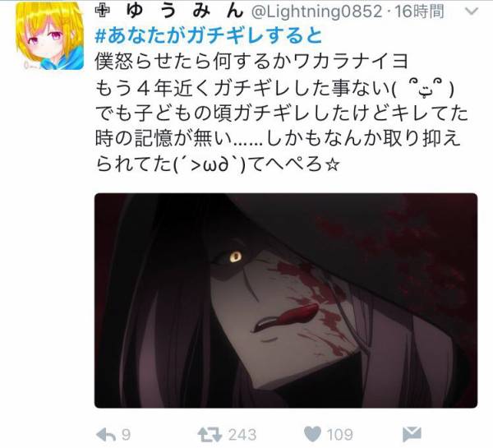Click the reply count 9

[x=126, y=435]
